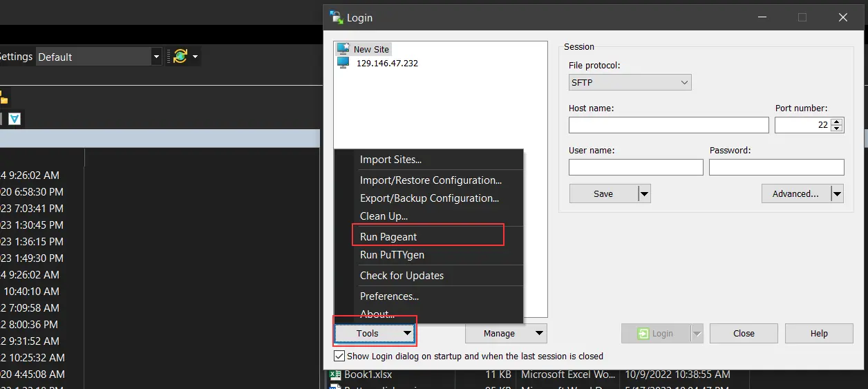
Task: Expand the Advanced button dropdown arrow
Action: click(x=837, y=194)
